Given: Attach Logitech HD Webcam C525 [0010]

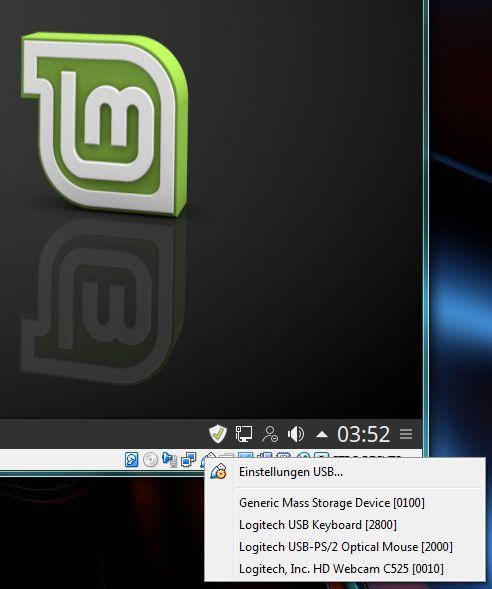Looking at the screenshot, I should (345, 568).
